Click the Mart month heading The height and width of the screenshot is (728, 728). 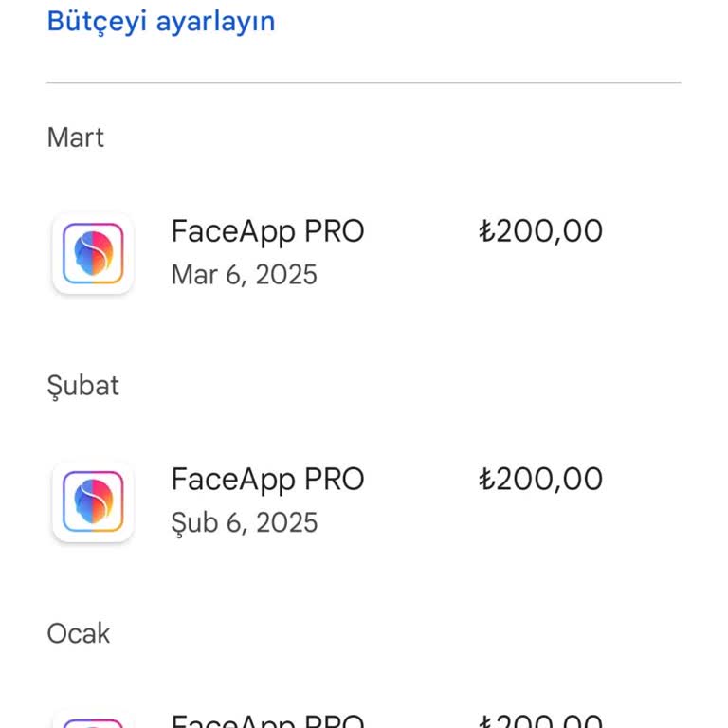(x=76, y=137)
